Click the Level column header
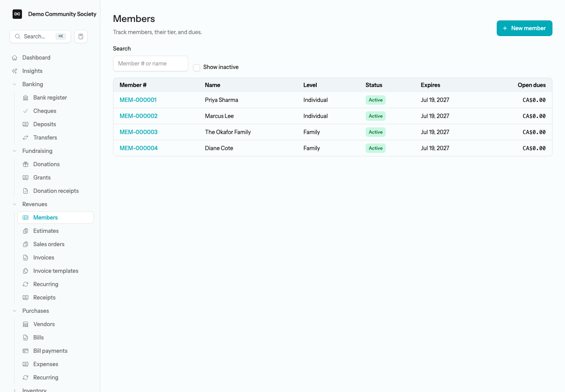This screenshot has width=565, height=392. (310, 85)
